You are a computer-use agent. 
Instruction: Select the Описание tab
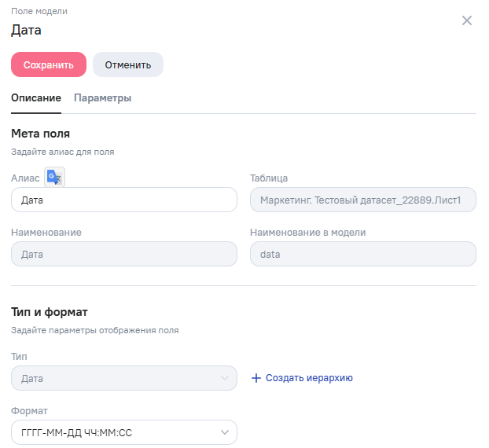point(36,98)
